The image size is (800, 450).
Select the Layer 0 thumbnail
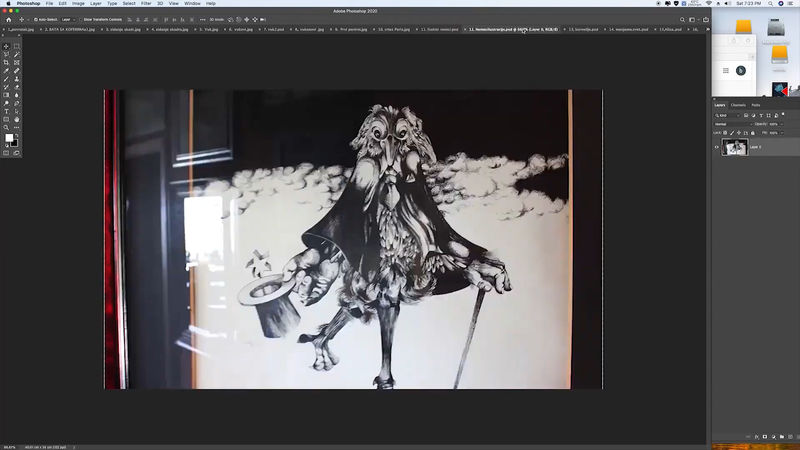(735, 147)
